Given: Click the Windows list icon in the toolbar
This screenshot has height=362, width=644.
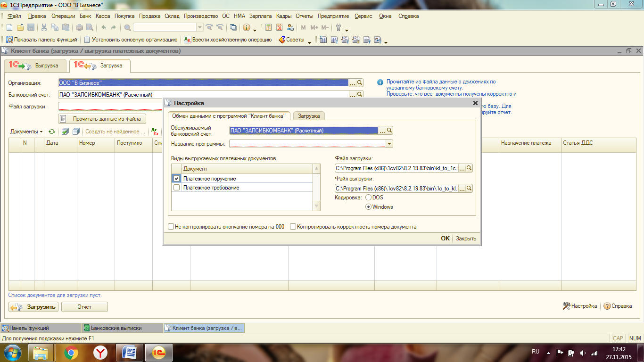Looking at the screenshot, I should click(233, 27).
